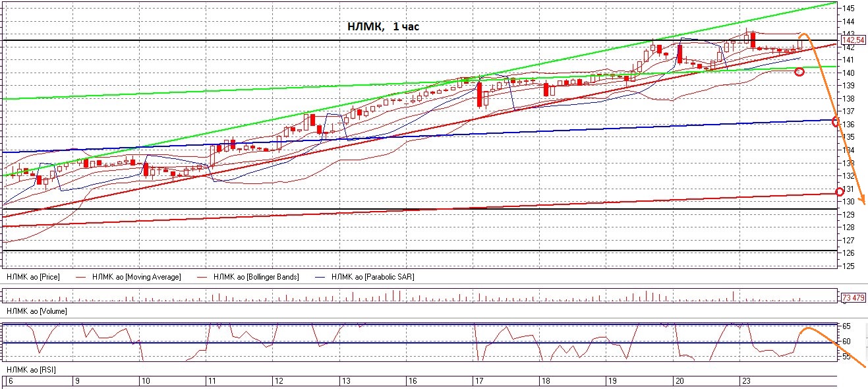Click price axis label 144
Image resolution: width=868 pixels, height=389 pixels.
pyautogui.click(x=848, y=21)
